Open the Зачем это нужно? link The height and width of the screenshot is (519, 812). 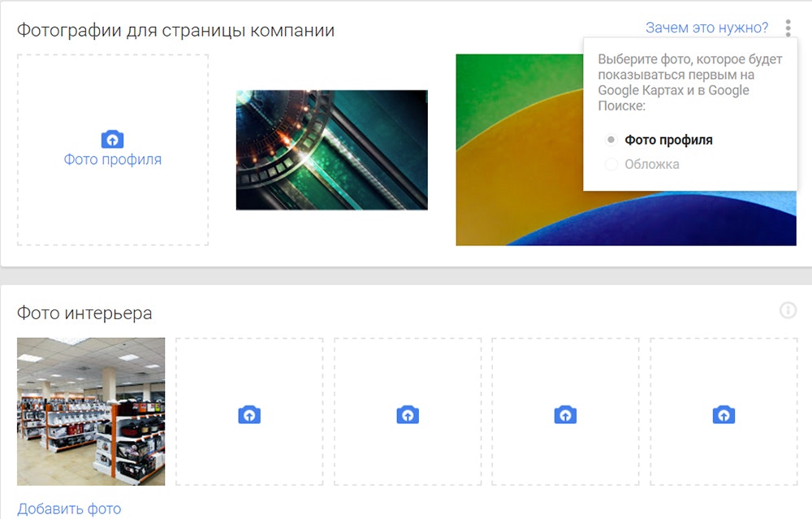[x=706, y=28]
